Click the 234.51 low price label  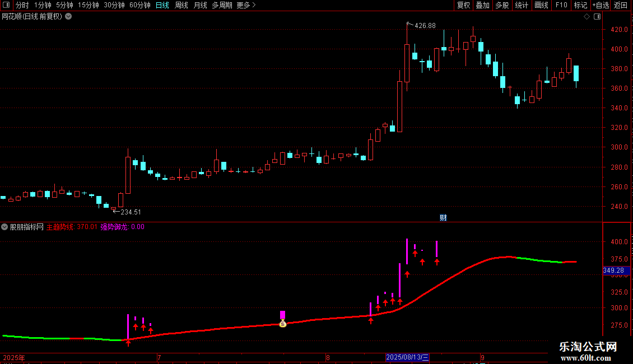(131, 212)
